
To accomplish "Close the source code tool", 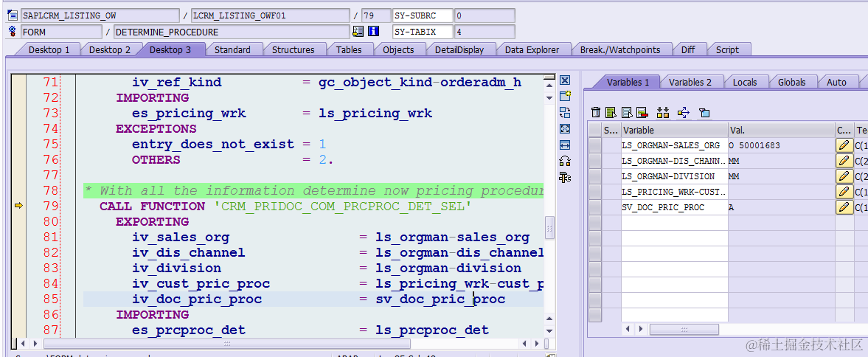I will pos(565,80).
